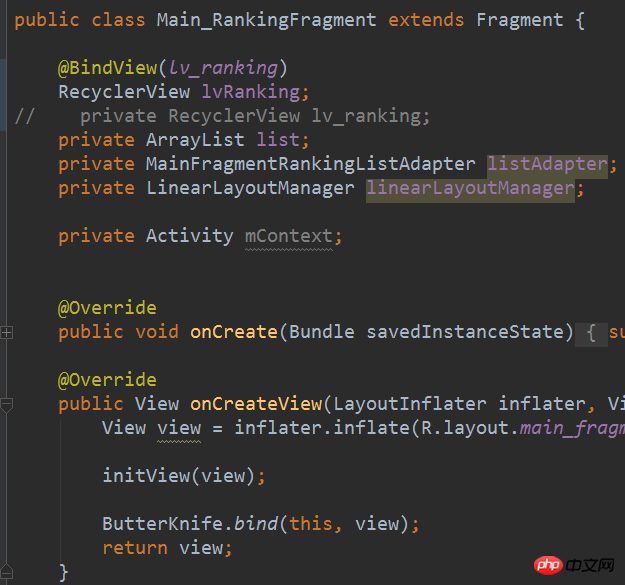Collapse the onCreateView method fold marker

[x=6, y=404]
